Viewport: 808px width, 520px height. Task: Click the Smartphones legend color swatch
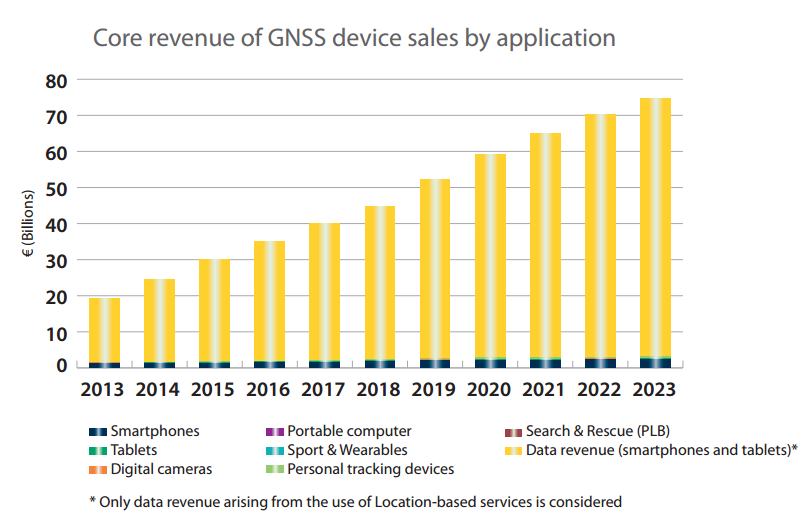pos(97,432)
